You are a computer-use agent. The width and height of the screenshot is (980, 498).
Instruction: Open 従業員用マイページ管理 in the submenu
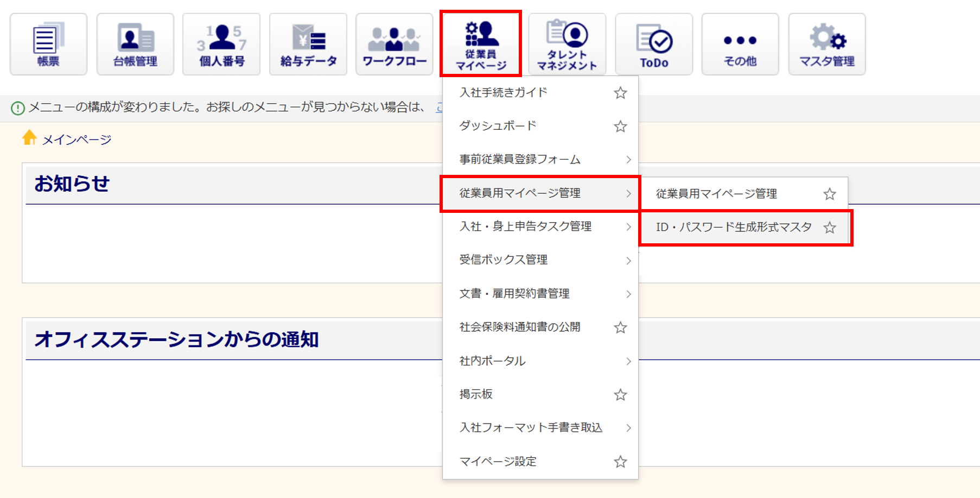coord(716,194)
